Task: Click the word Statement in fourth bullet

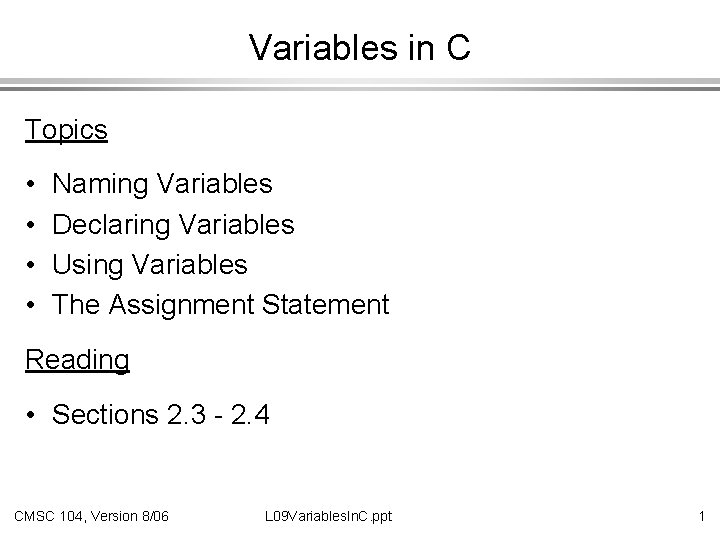Action: tap(326, 304)
